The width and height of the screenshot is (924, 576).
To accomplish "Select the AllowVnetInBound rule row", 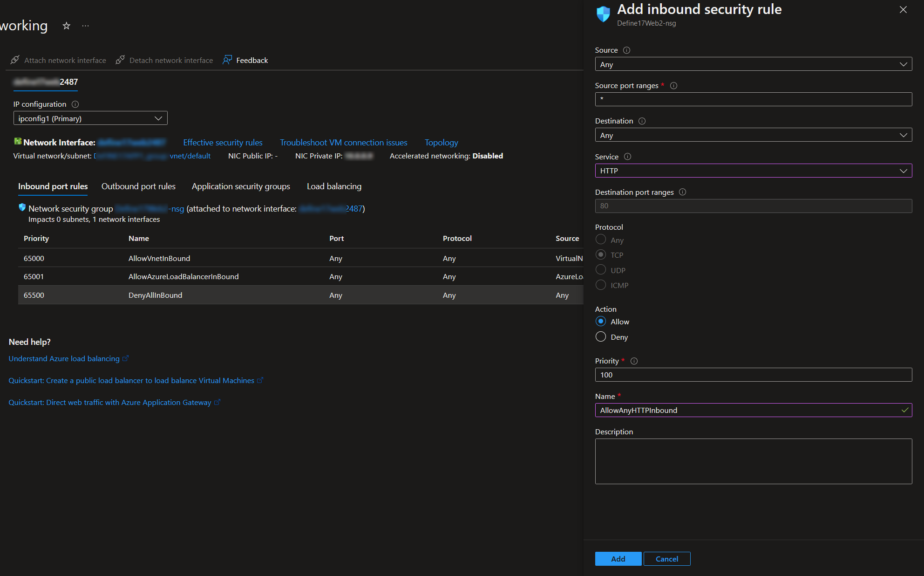I will [300, 258].
